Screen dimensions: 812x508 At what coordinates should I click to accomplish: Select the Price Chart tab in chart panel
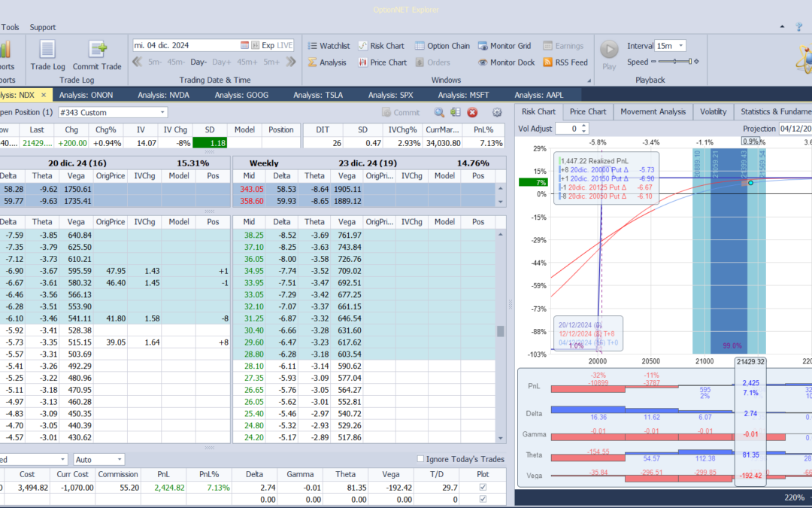point(588,111)
